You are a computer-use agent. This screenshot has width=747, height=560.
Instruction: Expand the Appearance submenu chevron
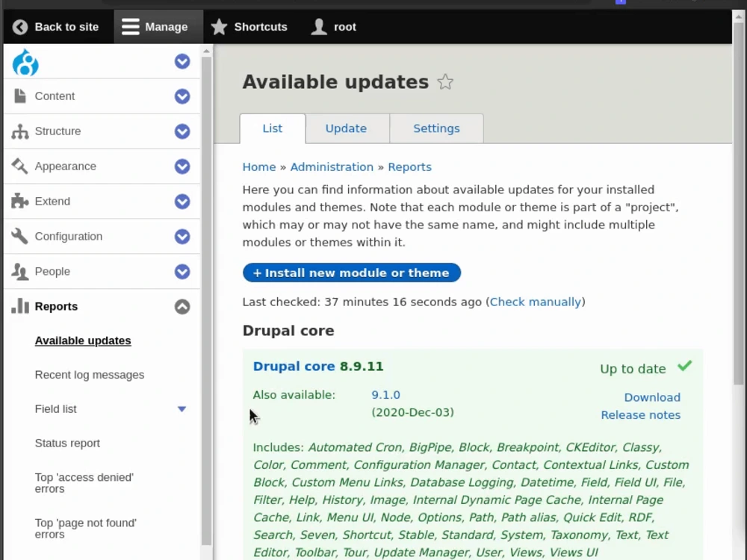pos(182,167)
